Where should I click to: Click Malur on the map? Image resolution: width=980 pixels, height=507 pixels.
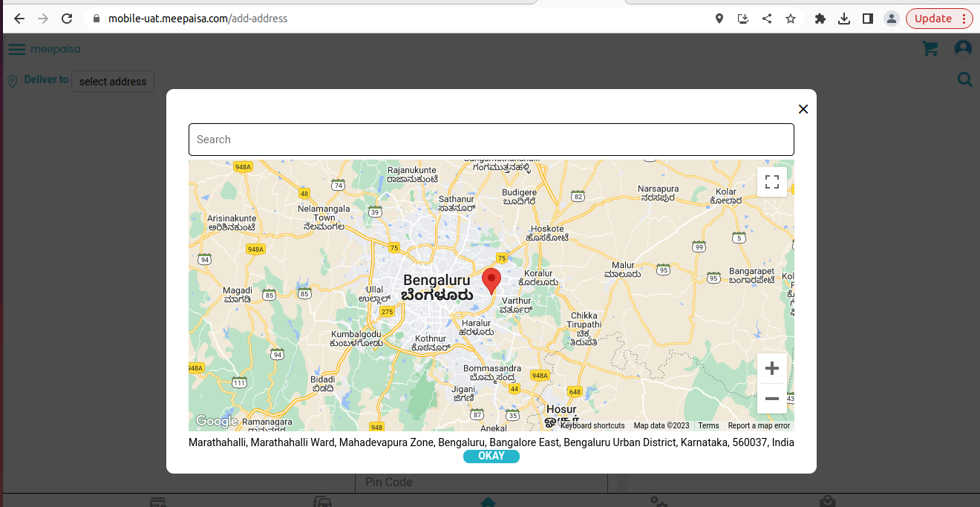coord(622,269)
